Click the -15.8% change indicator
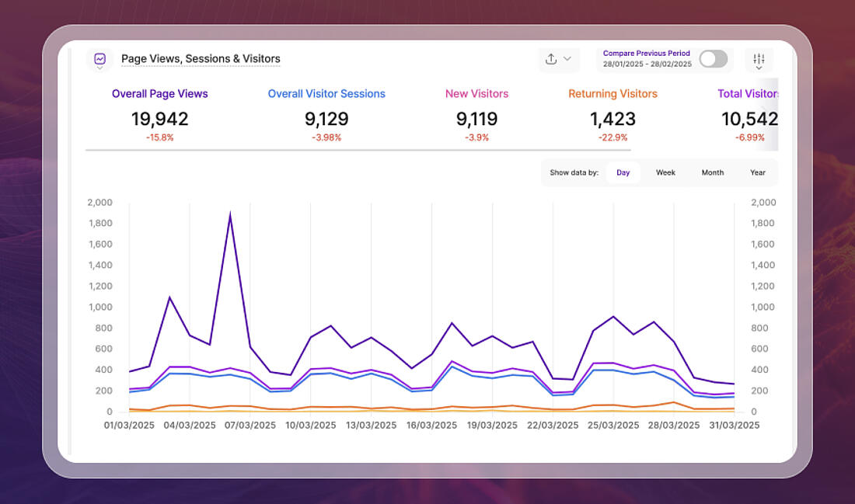Viewport: 855px width, 504px height. [x=160, y=138]
